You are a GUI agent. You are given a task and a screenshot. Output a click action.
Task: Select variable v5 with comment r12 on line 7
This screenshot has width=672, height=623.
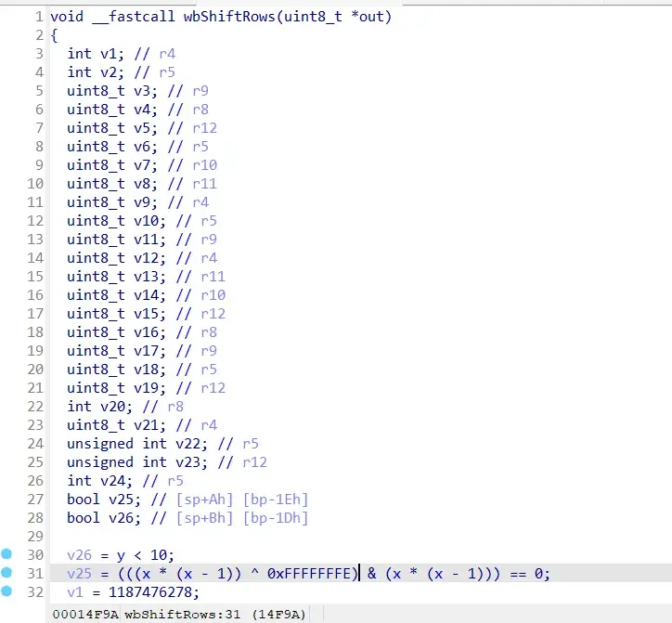pyautogui.click(x=142, y=128)
